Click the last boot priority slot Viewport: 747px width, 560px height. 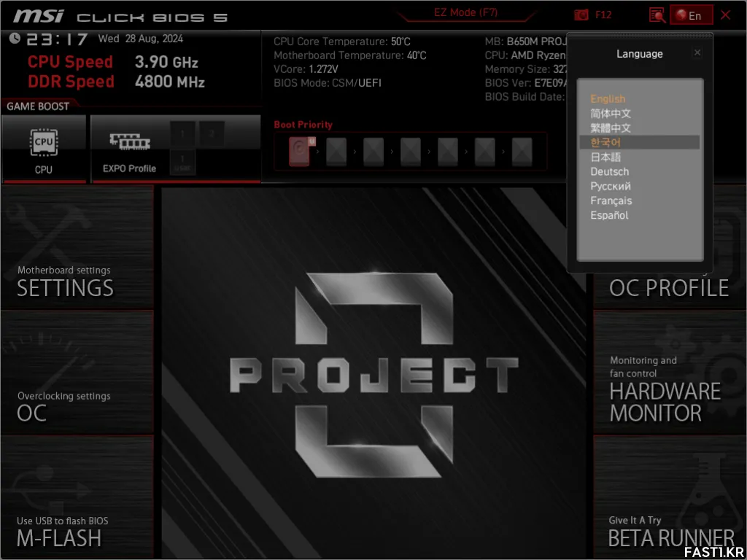[522, 152]
